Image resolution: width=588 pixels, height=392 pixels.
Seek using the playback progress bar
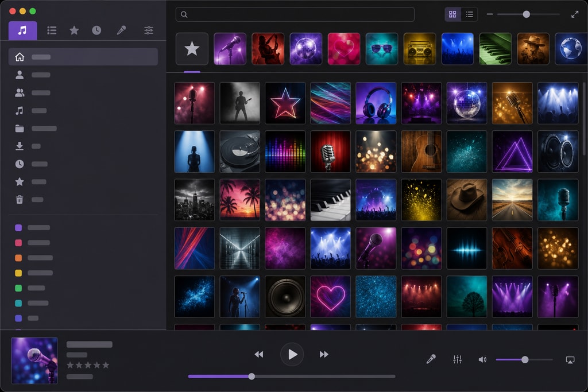click(292, 377)
